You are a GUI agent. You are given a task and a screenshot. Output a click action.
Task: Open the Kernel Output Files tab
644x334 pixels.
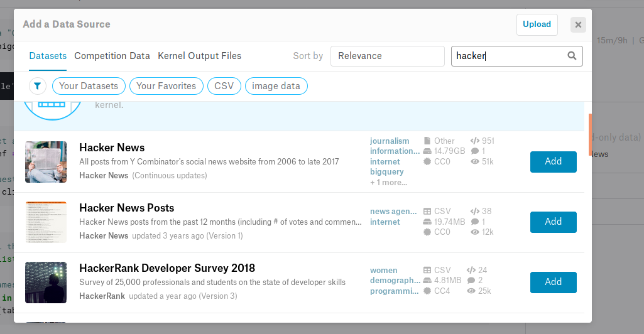click(x=200, y=56)
